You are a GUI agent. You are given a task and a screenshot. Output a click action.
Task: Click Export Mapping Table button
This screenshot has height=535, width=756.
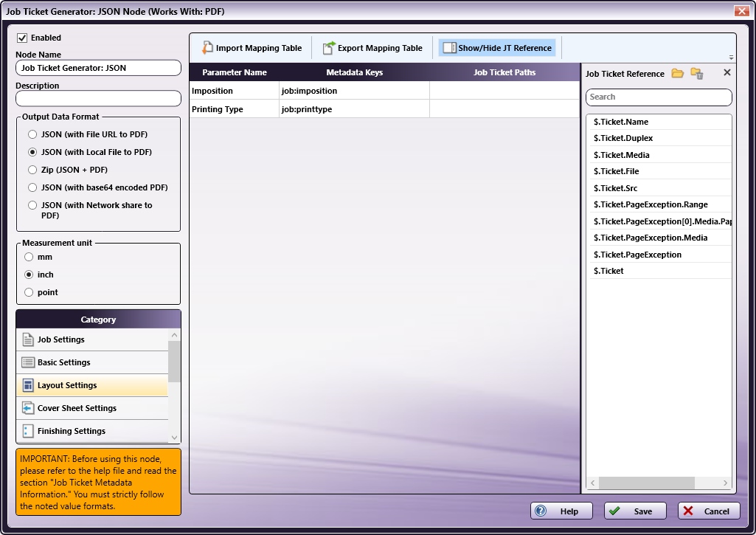point(372,48)
